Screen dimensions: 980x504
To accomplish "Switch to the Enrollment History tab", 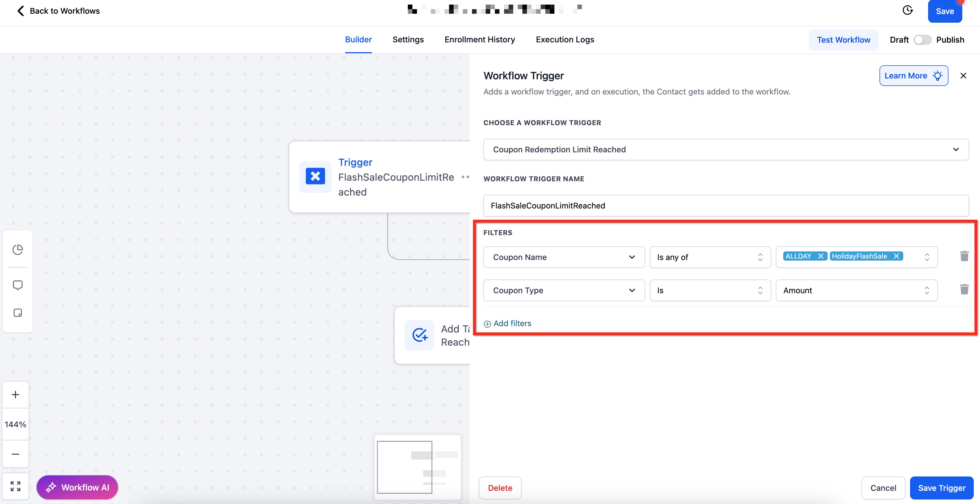I will coord(479,40).
